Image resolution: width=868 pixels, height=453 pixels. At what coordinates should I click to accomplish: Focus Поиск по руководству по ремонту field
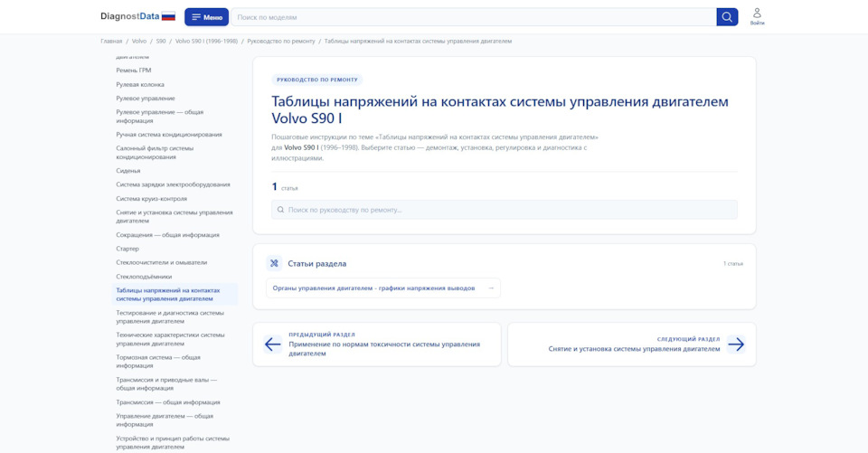point(505,210)
